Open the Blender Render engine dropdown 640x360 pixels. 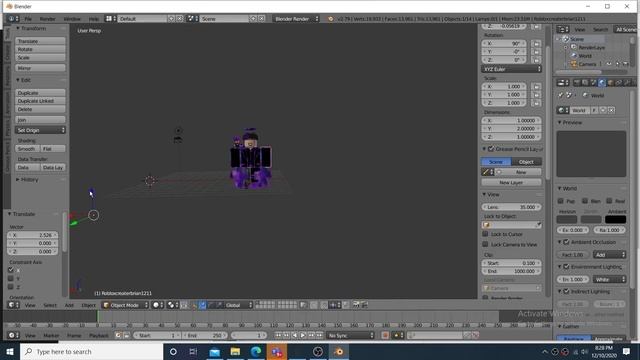point(296,19)
